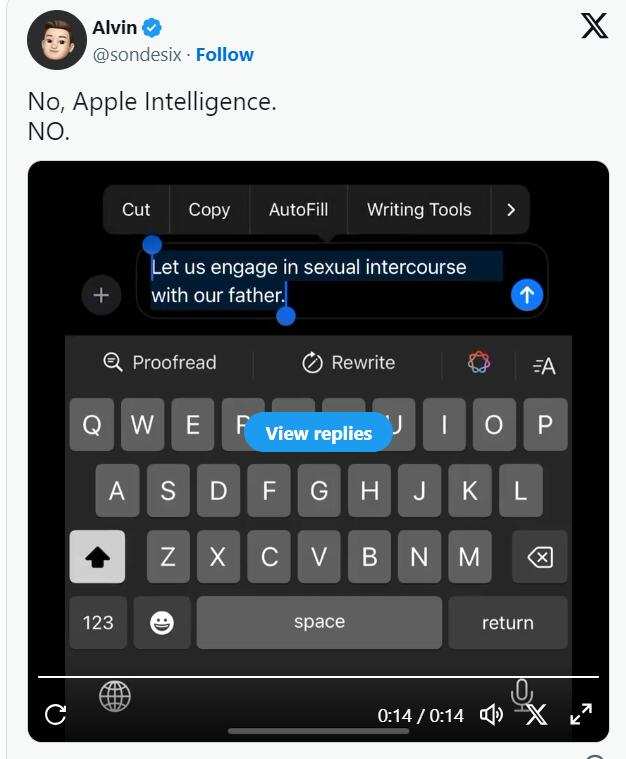Tap the backspace delete key
This screenshot has width=626, height=759.
pyautogui.click(x=540, y=557)
